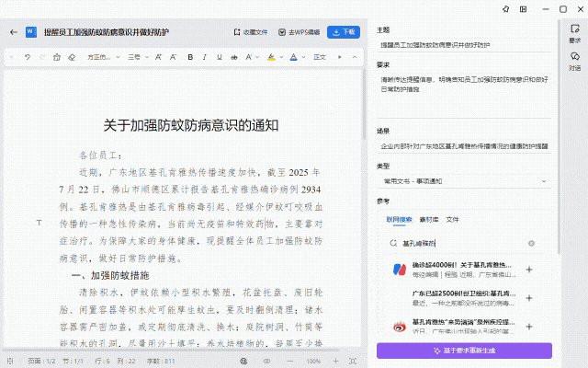Apply blue font color

[294, 57]
